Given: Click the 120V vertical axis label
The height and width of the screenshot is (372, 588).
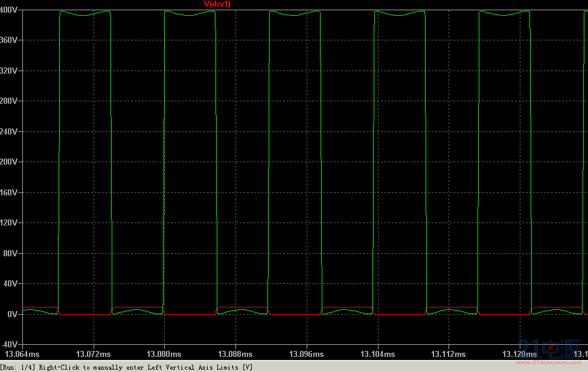Looking at the screenshot, I should point(8,223).
